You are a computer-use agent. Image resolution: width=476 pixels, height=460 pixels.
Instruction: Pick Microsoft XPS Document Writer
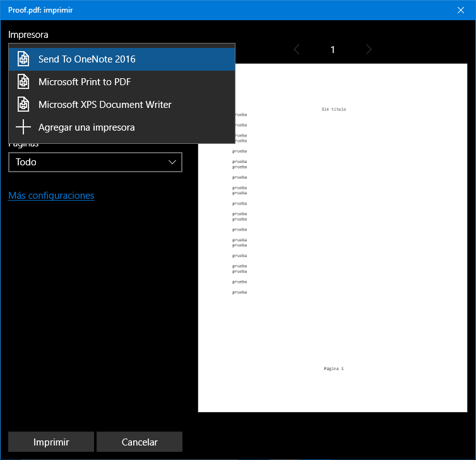coord(122,105)
